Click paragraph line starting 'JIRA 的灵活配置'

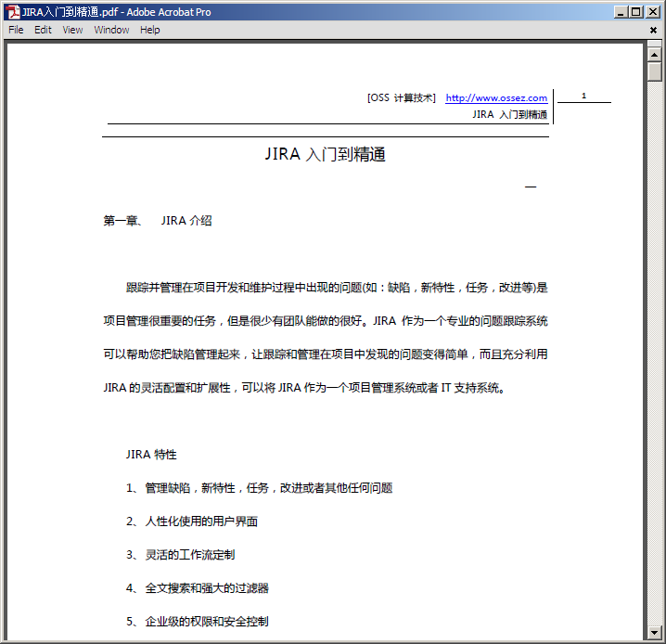304,388
